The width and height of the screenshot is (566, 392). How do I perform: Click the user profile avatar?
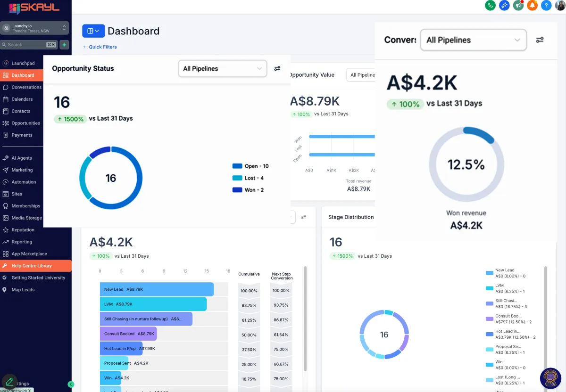(560, 6)
